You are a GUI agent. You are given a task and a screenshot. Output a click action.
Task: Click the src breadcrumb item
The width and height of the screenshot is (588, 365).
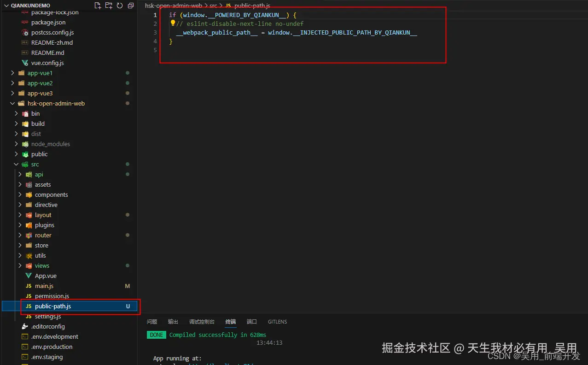(x=213, y=6)
